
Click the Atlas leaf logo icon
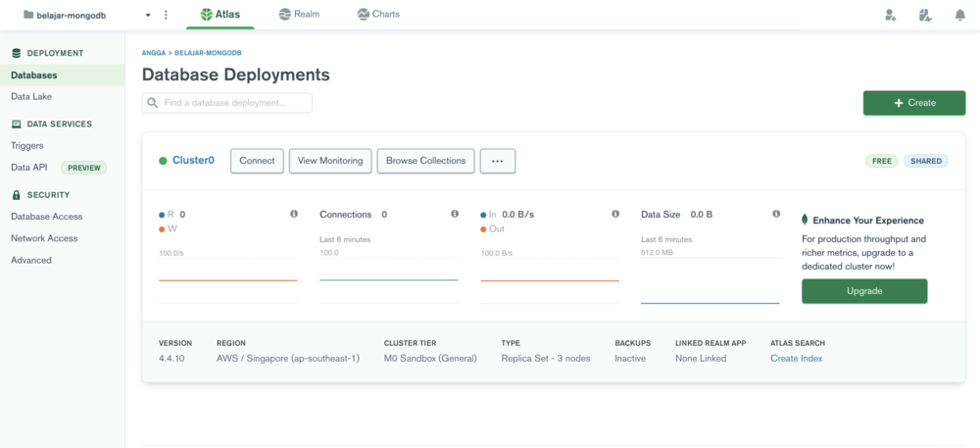pyautogui.click(x=206, y=15)
